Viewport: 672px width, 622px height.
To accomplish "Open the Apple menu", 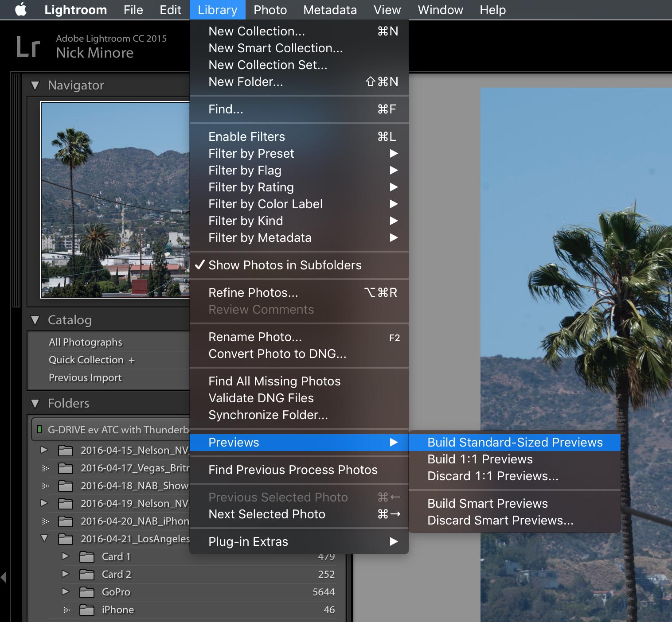I will coord(21,10).
